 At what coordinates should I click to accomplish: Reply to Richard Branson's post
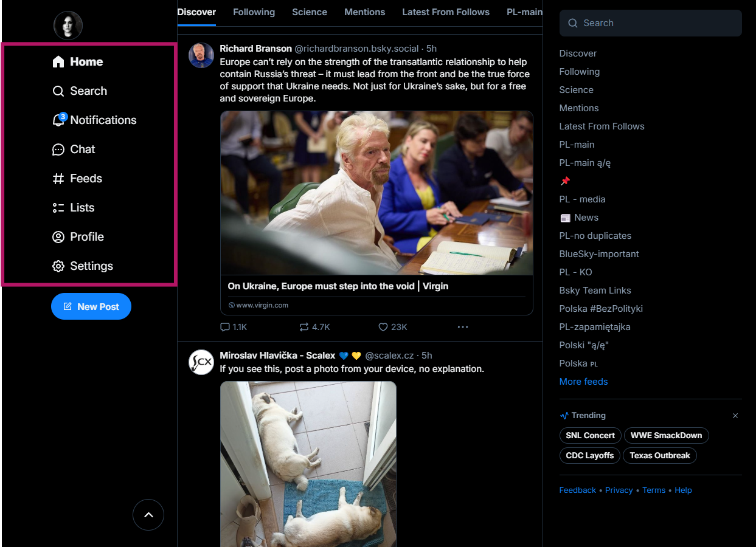226,327
